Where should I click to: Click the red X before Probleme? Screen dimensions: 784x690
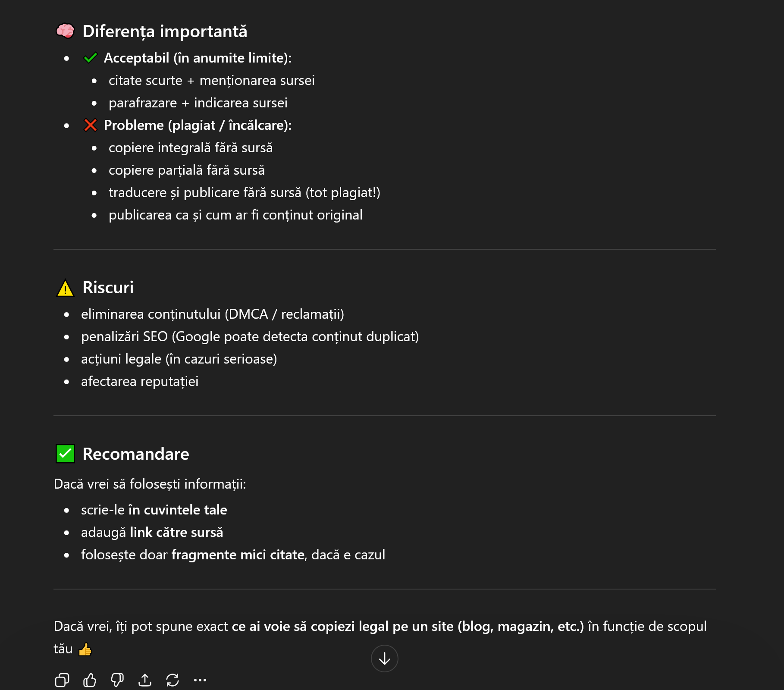tap(90, 125)
